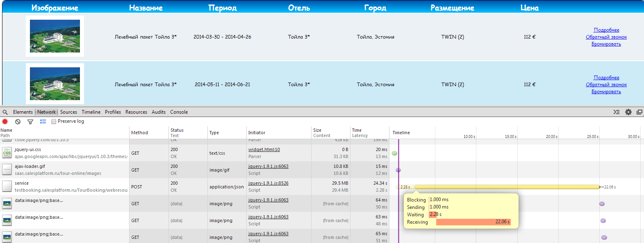This screenshot has width=644, height=243.
Task: Show the console drawer icon
Action: click(616, 112)
